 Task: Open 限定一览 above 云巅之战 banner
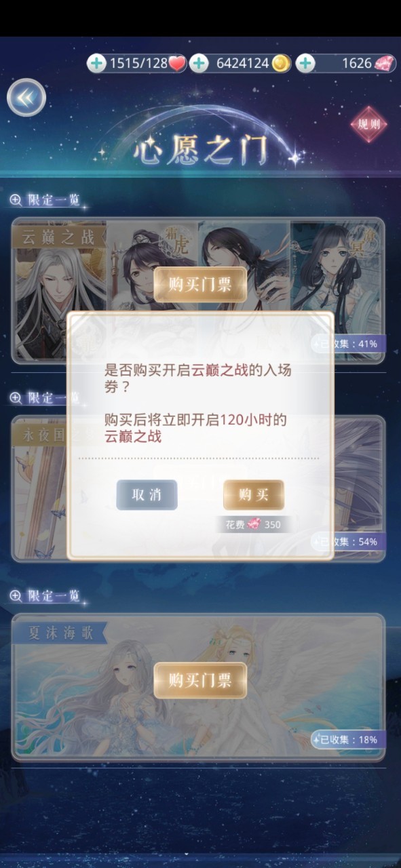[x=45, y=199]
